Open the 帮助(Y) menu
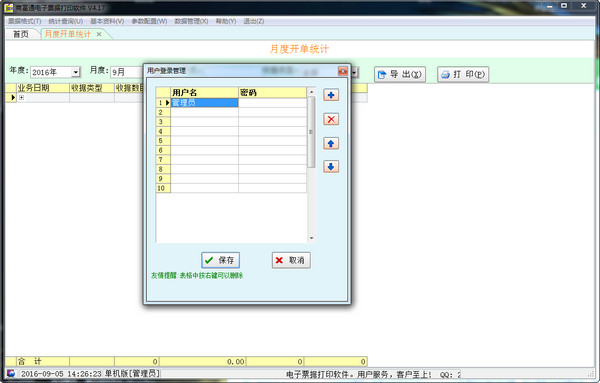The width and height of the screenshot is (600, 383). (x=226, y=21)
